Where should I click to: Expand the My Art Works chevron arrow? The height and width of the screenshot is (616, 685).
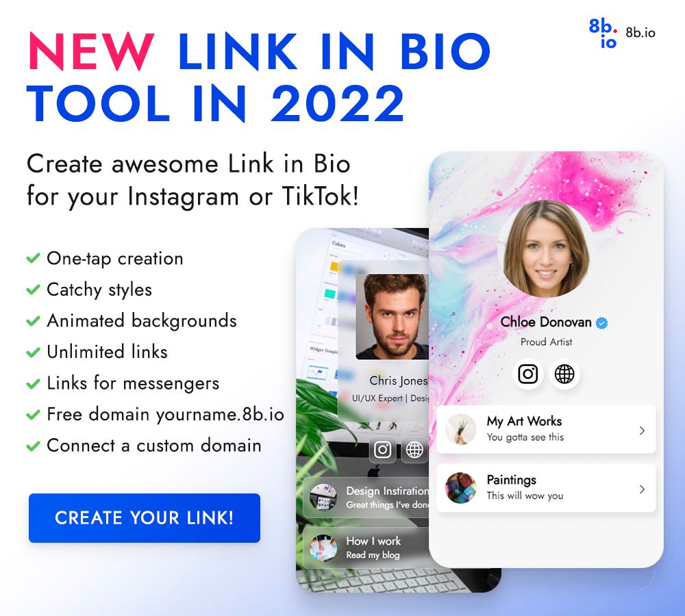tap(642, 431)
